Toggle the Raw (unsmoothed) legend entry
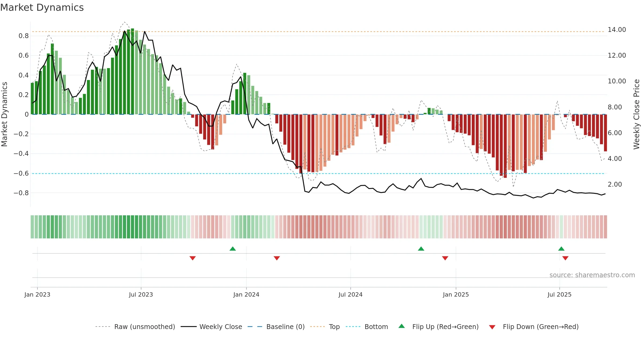 [135, 327]
